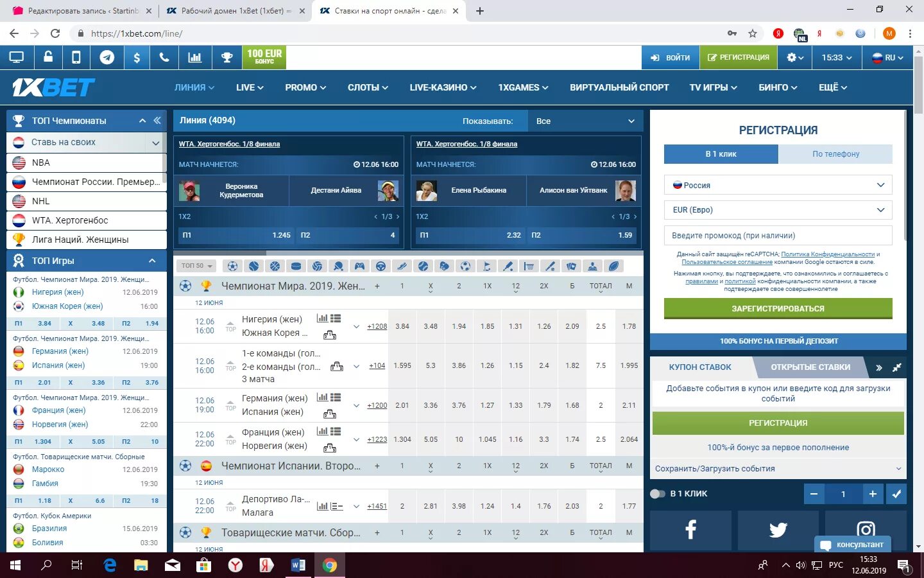This screenshot has width=924, height=578.
Task: Filter by rugby ball icon
Action: click(x=613, y=266)
